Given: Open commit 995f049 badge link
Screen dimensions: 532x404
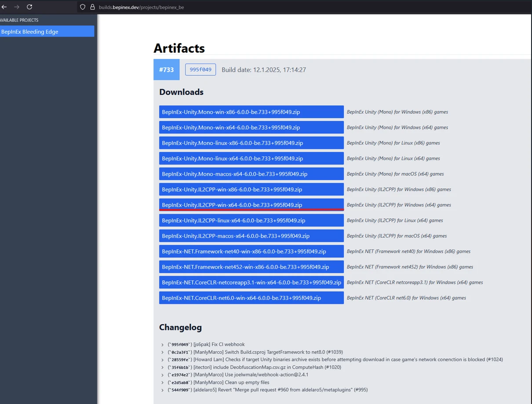Looking at the screenshot, I should tap(200, 69).
